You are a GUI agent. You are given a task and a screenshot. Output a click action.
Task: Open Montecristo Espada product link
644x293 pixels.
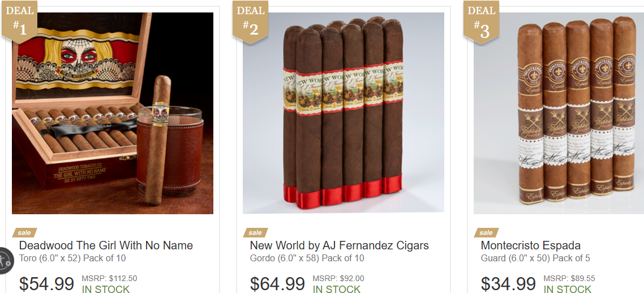pos(531,245)
